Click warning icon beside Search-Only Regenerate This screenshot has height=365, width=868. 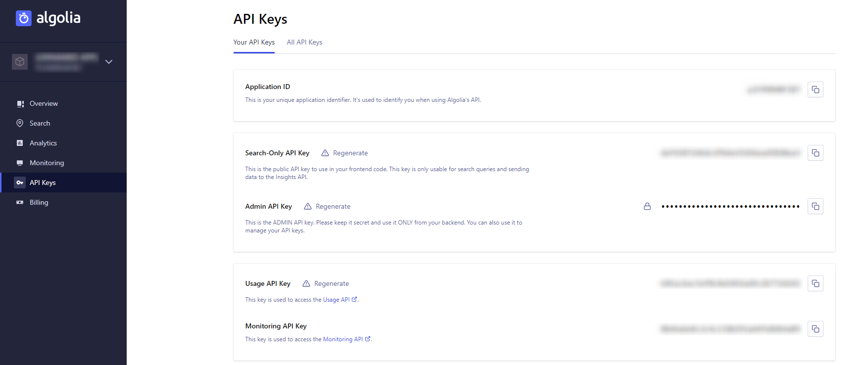[x=325, y=153]
